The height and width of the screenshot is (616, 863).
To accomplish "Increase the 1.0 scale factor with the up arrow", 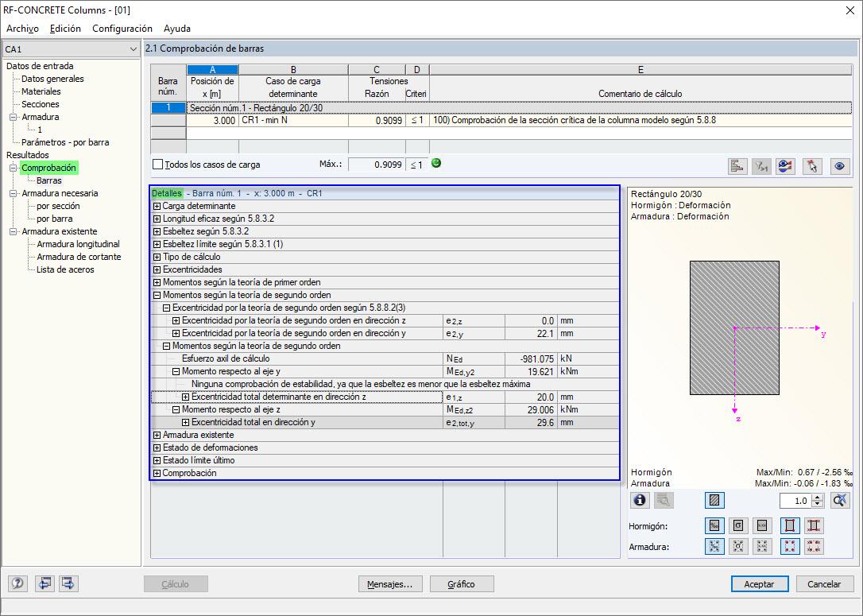I will pyautogui.click(x=818, y=497).
